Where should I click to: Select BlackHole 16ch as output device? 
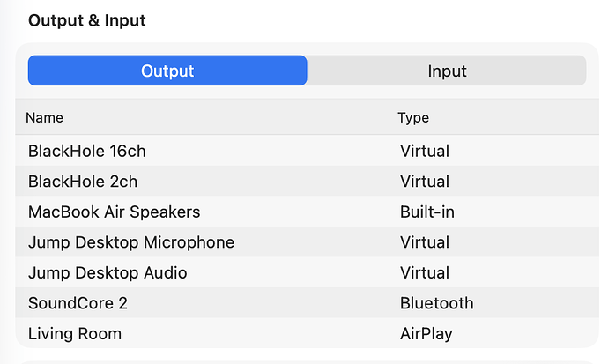click(86, 152)
